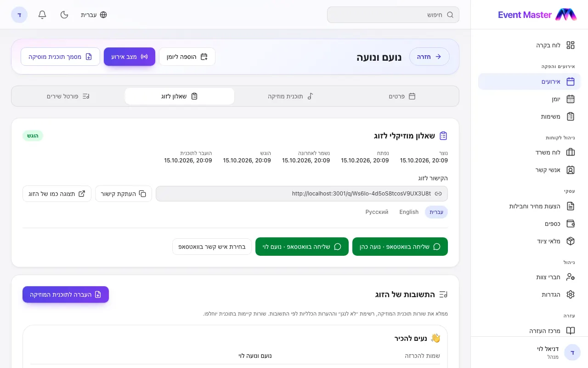Image resolution: width=588 pixels, height=368 pixels.
Task: Open הגדרות settings in sidebar
Action: click(529, 294)
